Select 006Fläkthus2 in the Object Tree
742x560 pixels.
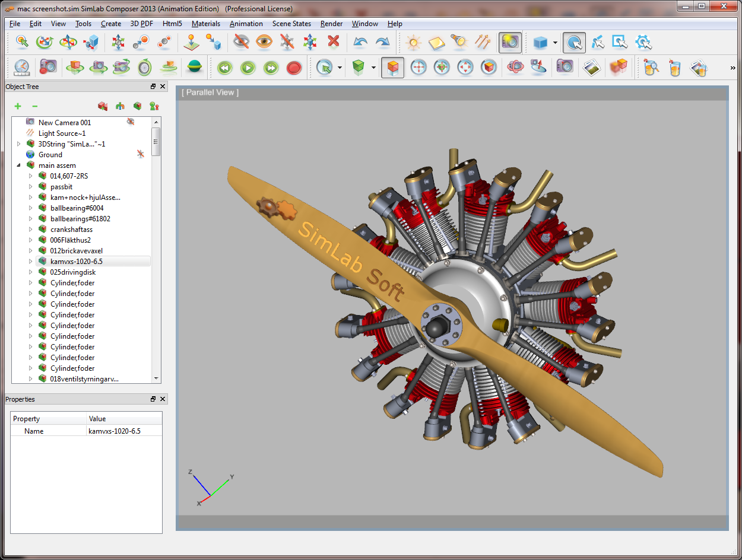[x=71, y=240]
